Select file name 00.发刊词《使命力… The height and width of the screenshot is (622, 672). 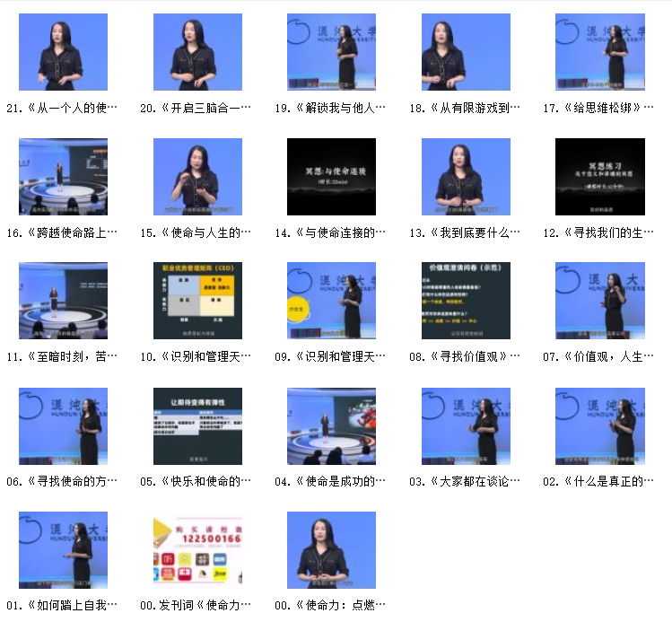click(196, 605)
